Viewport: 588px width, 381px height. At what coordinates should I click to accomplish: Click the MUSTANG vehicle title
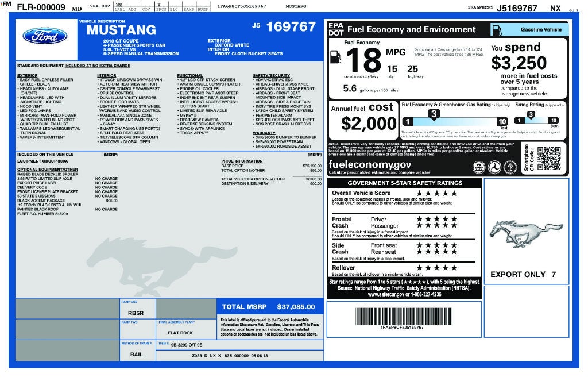[121, 30]
